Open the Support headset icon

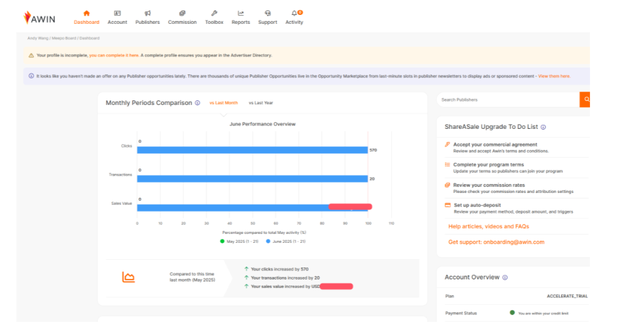point(268,13)
